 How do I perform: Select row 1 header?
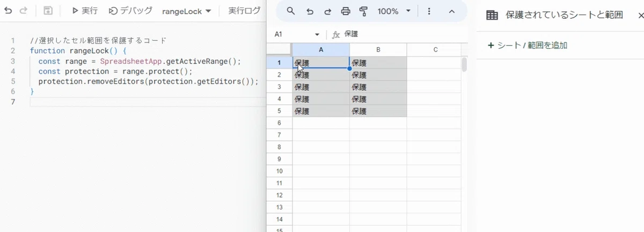279,62
